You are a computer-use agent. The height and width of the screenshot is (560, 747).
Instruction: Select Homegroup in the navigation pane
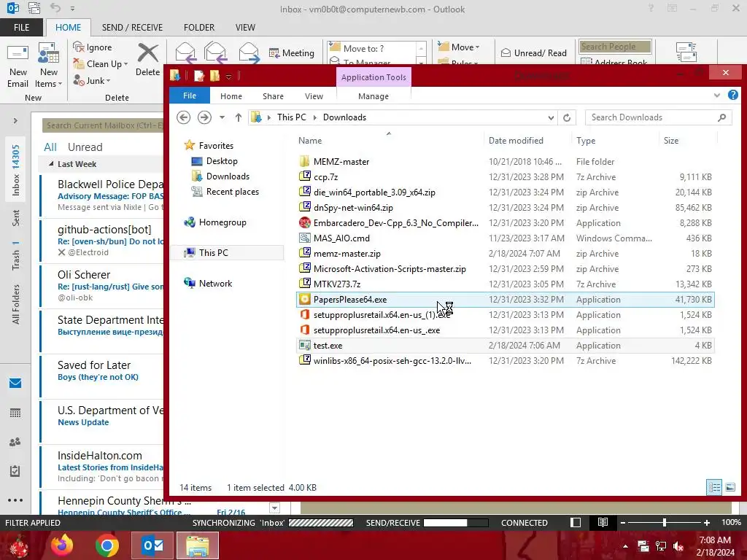tap(215, 222)
